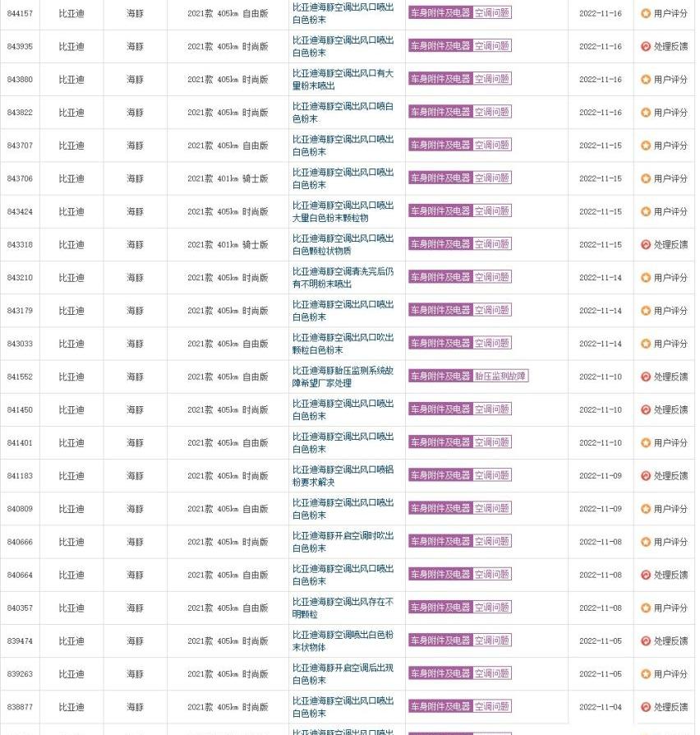
Task: Click the 用户评分 status text in row 839263
Action: [670, 674]
